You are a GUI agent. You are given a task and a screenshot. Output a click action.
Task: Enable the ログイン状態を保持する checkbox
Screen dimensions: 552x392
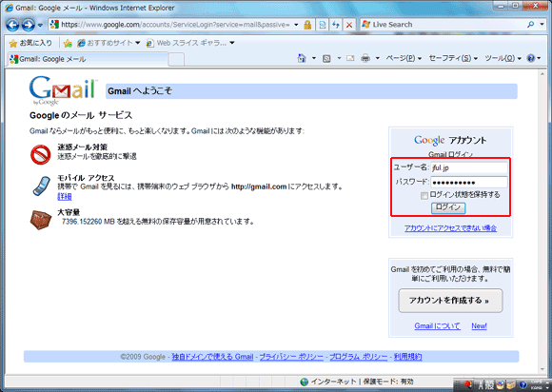coord(424,196)
